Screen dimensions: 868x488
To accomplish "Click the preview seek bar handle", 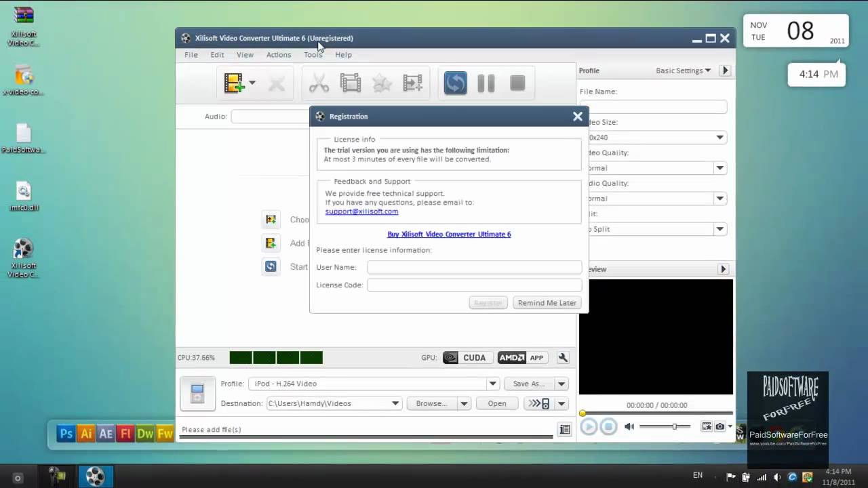I will click(x=583, y=413).
